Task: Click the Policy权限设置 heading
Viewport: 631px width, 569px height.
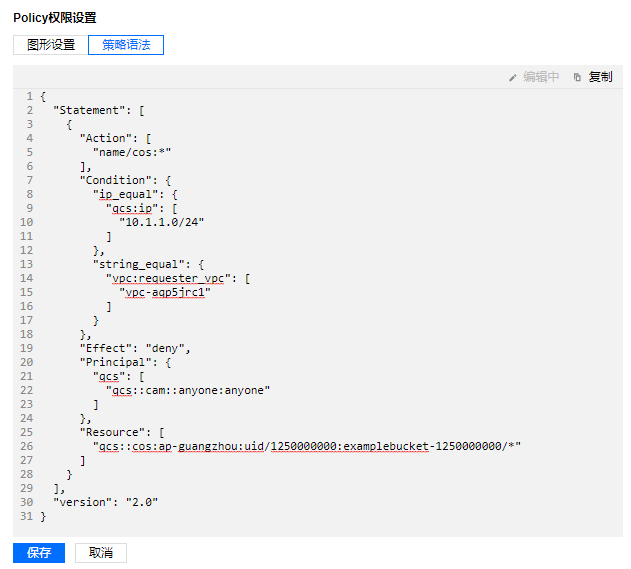Action: 55,18
